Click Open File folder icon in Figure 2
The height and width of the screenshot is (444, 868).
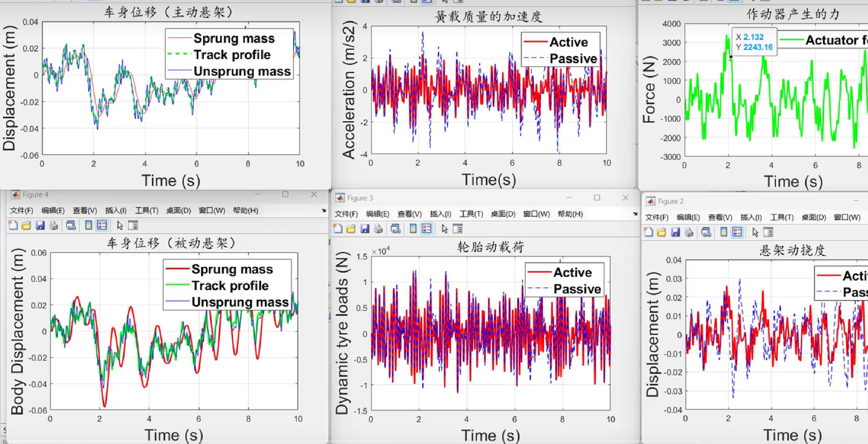pos(662,232)
